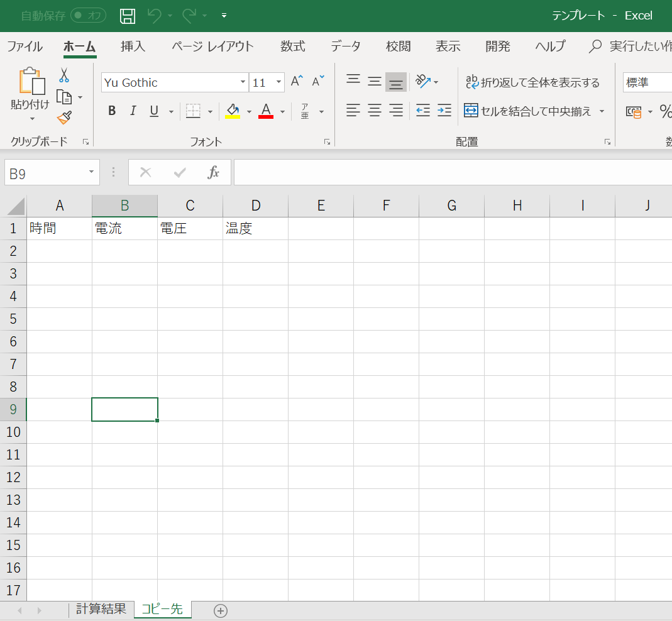Open the font color dropdown arrow
The image size is (672, 621).
(x=282, y=112)
